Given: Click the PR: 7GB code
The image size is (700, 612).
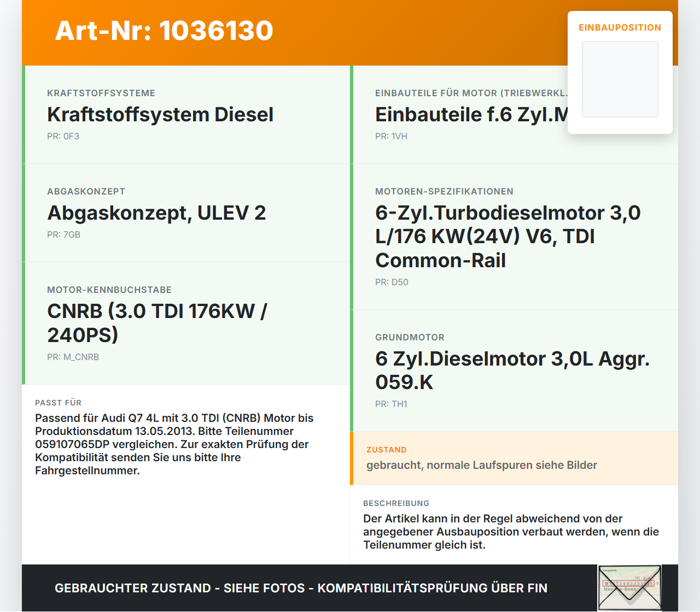Looking at the screenshot, I should click(64, 234).
